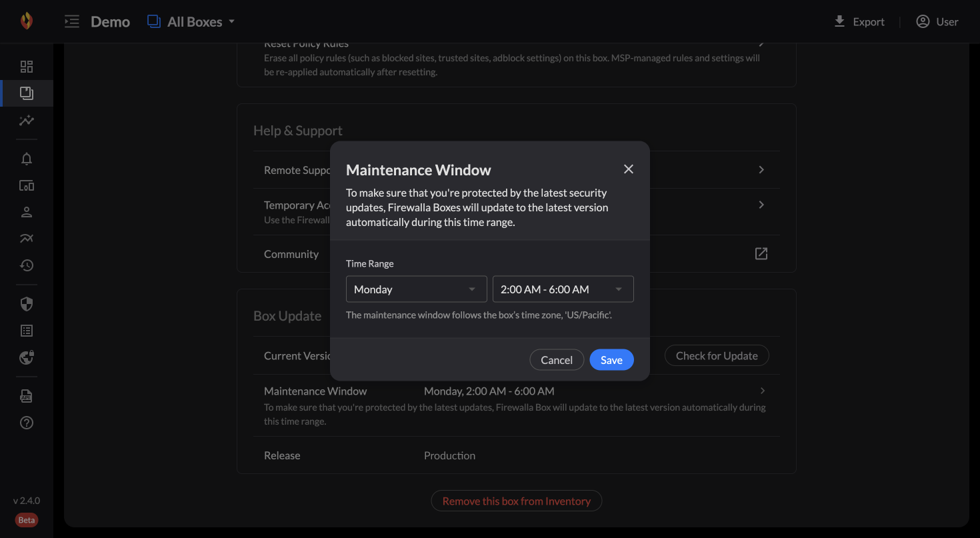Open the sparkline insights icon in sidebar
Screen dimensions: 980x538
(27, 121)
